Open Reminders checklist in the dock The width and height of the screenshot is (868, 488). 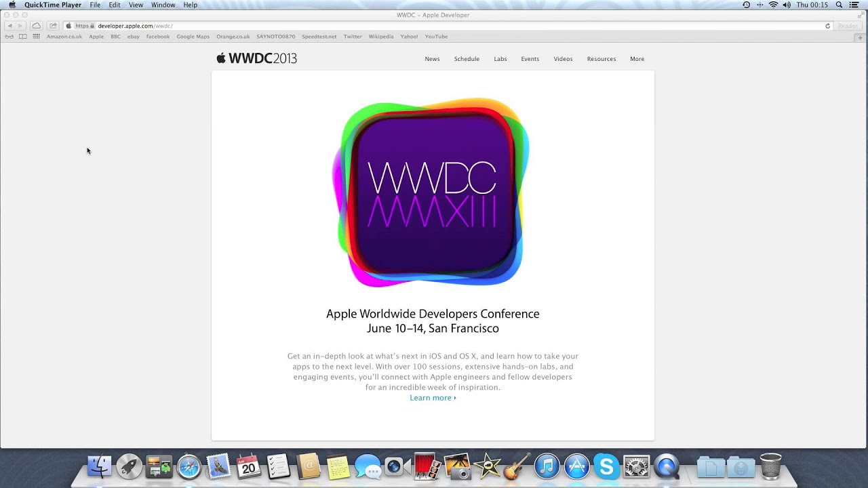[278, 466]
